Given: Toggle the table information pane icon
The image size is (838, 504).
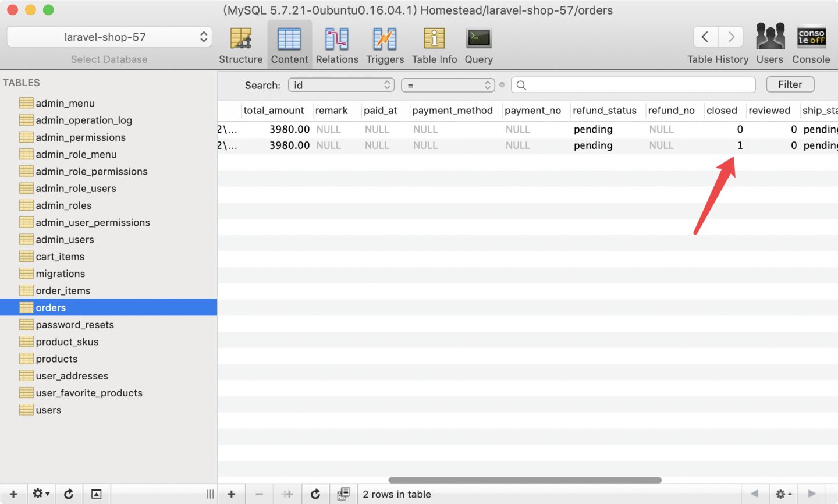Looking at the screenshot, I should 97,494.
